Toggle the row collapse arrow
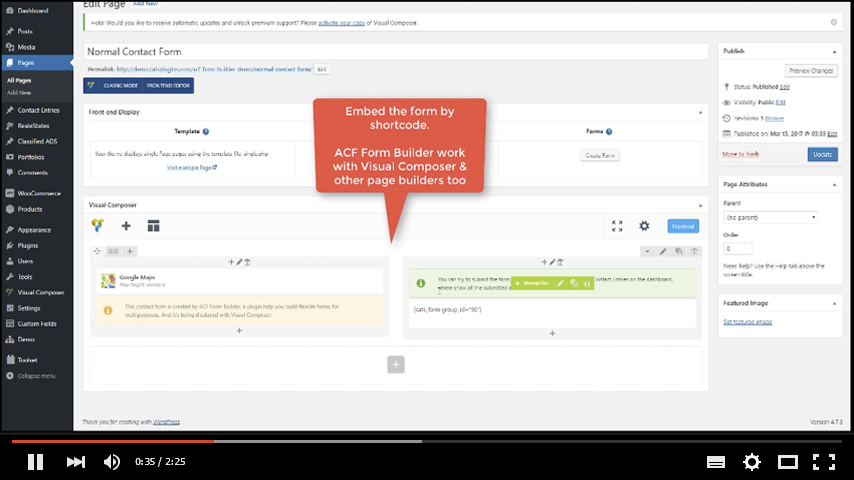 647,251
